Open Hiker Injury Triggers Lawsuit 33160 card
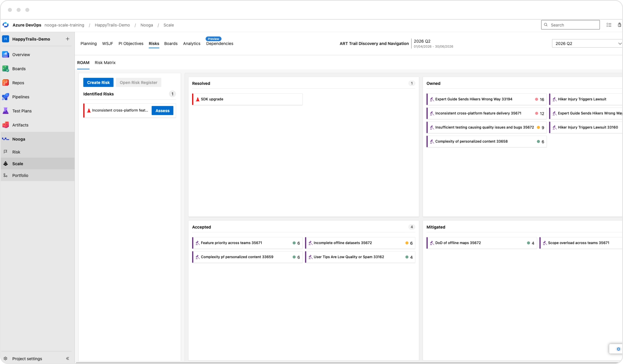This screenshot has width=623, height=364. (586, 128)
